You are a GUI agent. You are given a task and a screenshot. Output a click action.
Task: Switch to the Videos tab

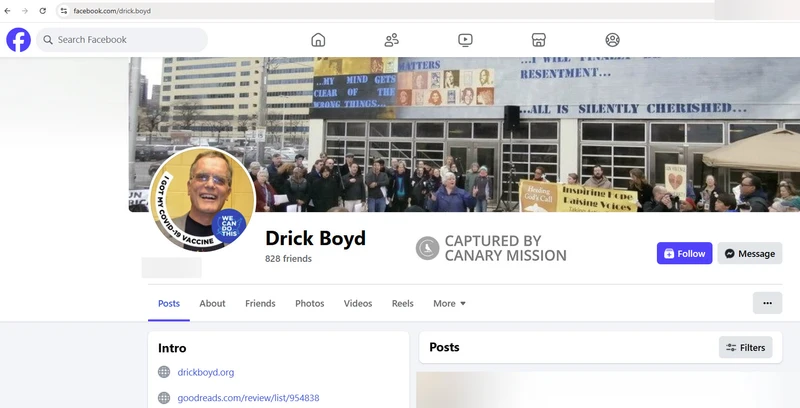pos(358,303)
